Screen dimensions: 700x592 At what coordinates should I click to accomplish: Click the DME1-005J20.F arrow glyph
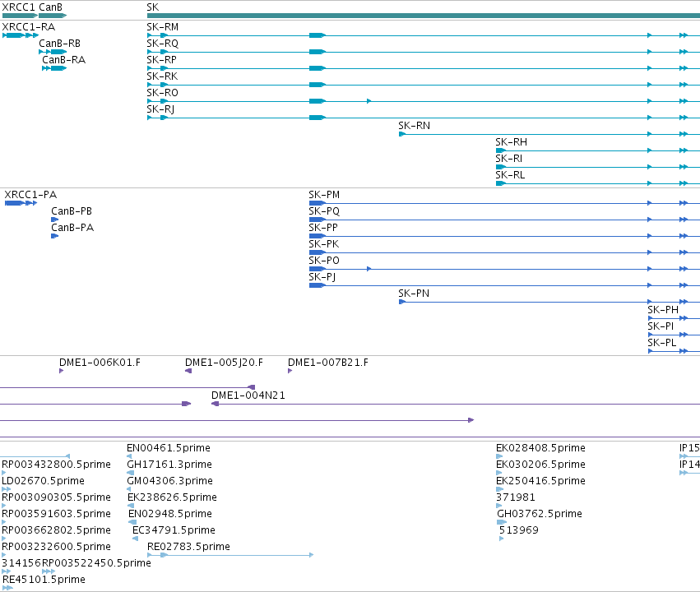point(188,371)
